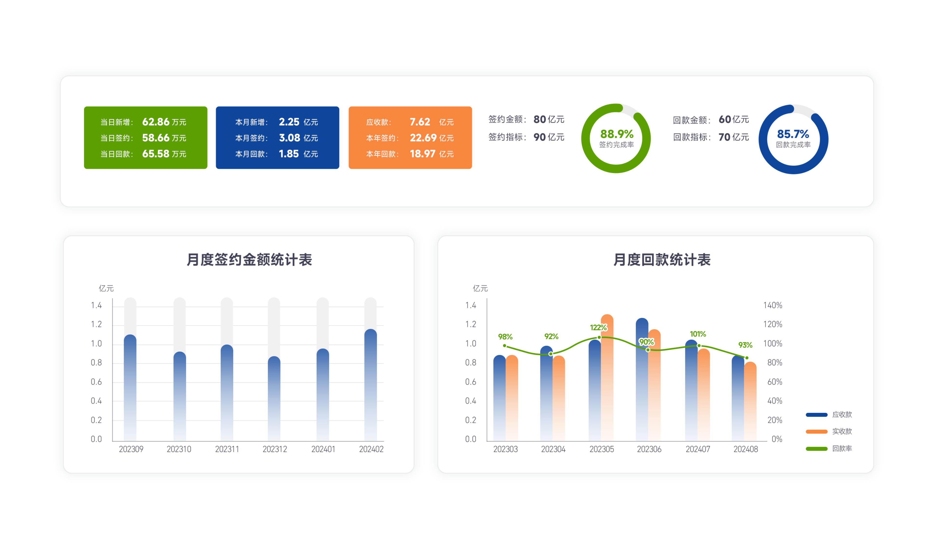Click the blue 应收款 legend swatch

[x=816, y=415]
